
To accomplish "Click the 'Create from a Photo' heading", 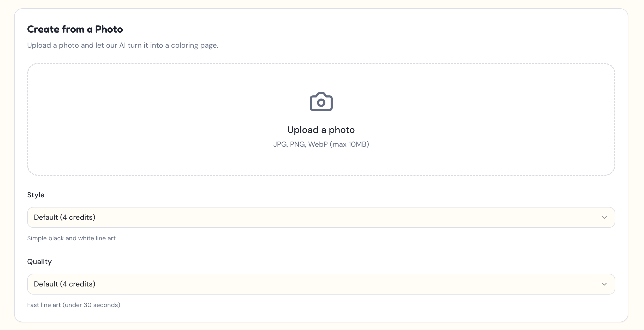I will tap(75, 29).
